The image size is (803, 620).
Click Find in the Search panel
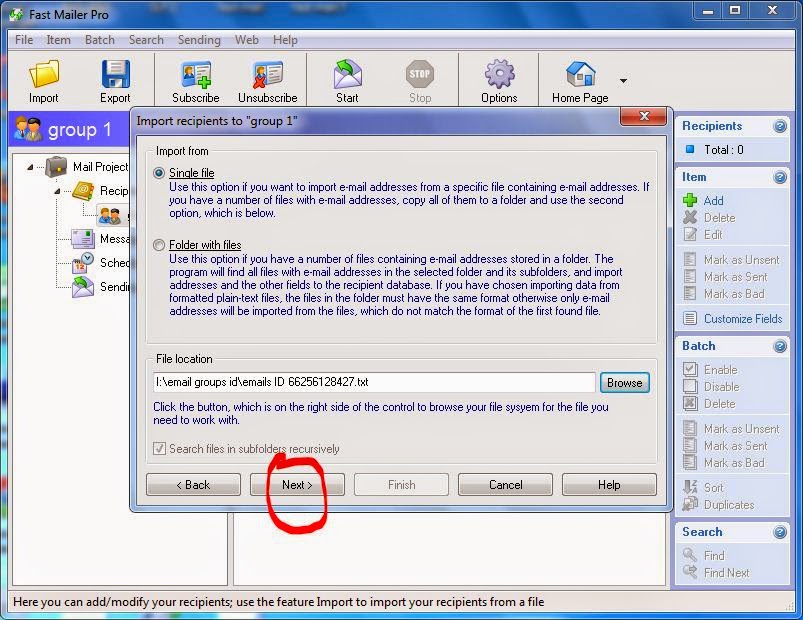[714, 555]
